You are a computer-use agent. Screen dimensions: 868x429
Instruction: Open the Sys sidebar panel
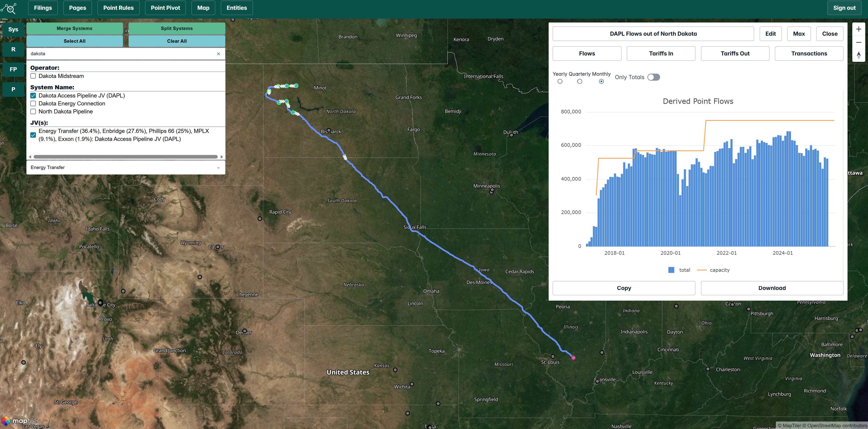[13, 29]
